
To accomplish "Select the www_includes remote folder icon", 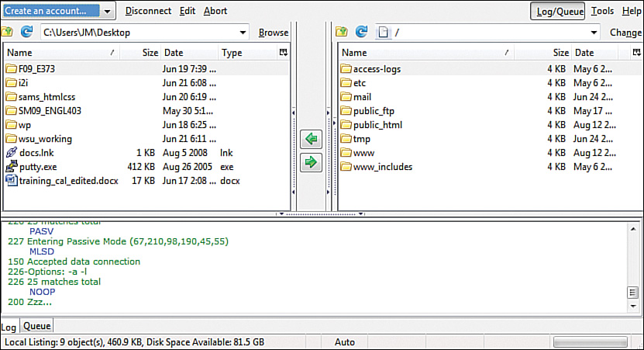I will click(x=346, y=167).
